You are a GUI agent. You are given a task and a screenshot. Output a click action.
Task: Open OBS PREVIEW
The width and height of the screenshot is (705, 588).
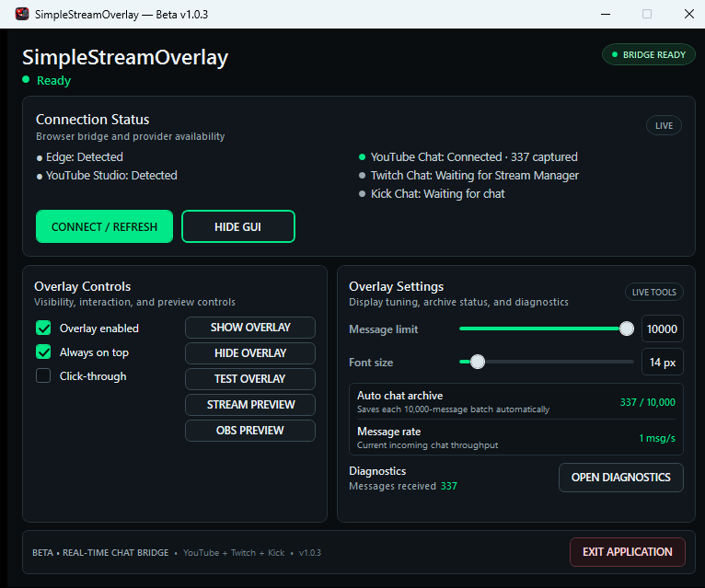click(250, 431)
